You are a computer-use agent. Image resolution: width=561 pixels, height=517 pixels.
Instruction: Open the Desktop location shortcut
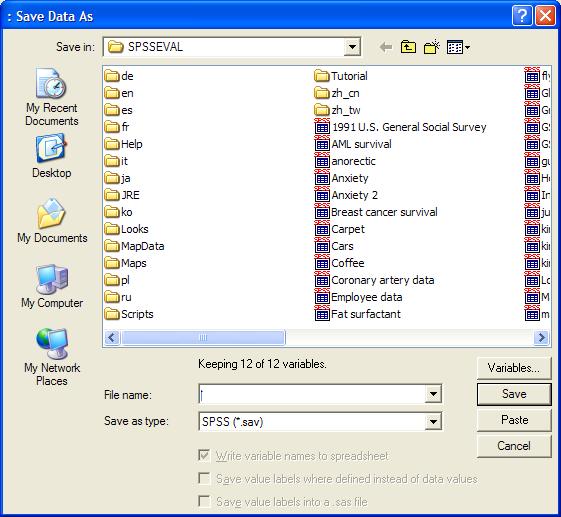click(x=52, y=156)
